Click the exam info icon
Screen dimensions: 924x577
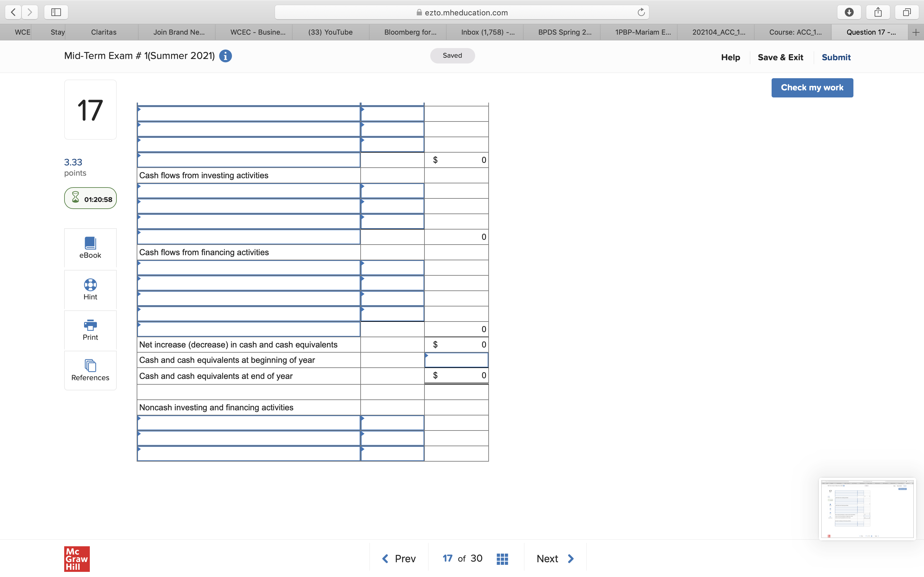225,56
